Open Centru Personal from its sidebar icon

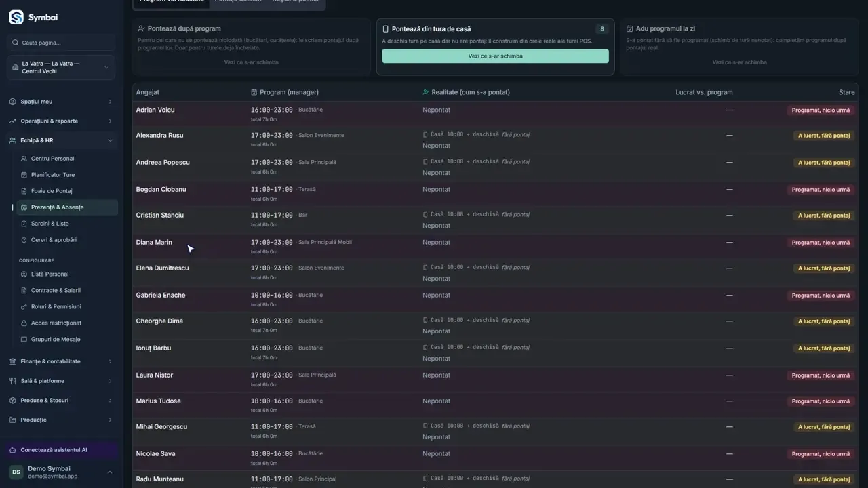(24, 159)
